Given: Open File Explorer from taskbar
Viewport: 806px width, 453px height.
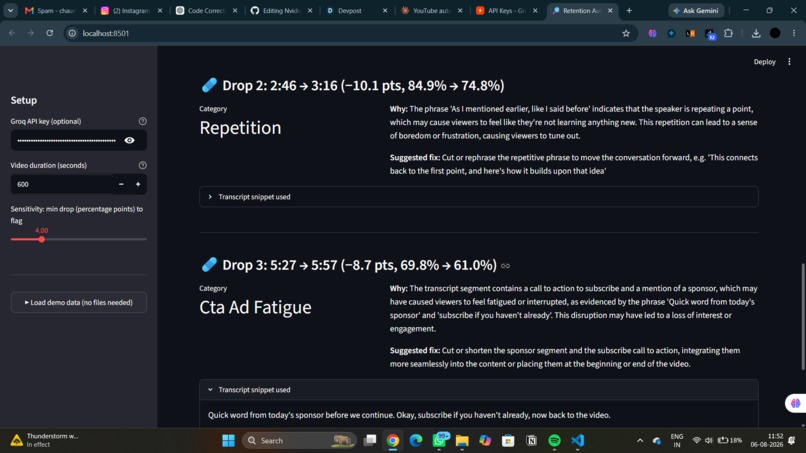Looking at the screenshot, I should pyautogui.click(x=462, y=441).
